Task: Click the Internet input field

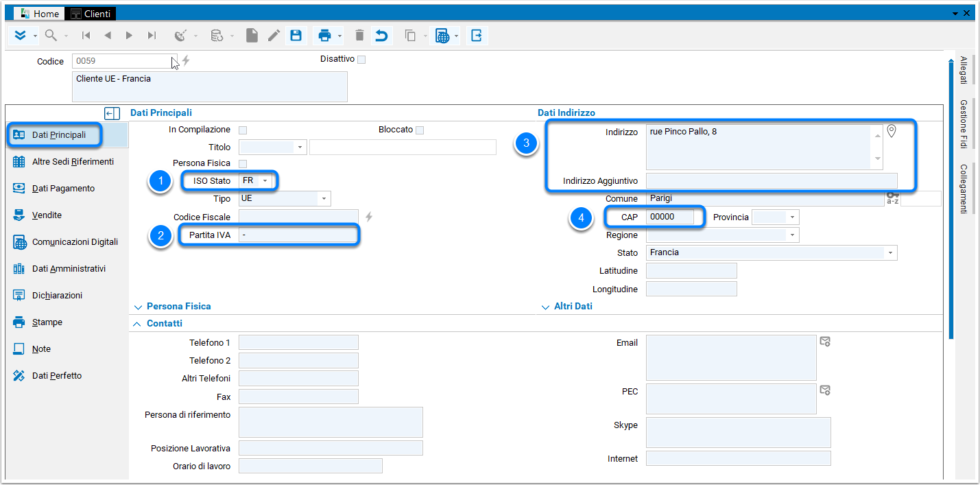Action: click(738, 458)
